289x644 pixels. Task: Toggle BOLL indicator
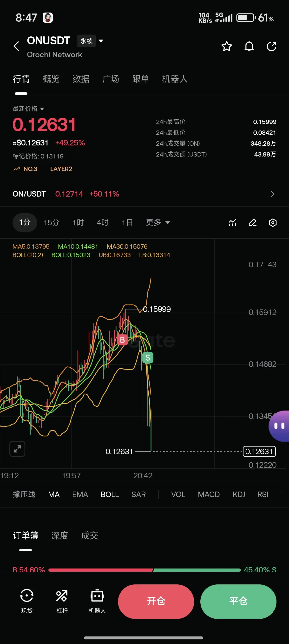click(110, 494)
